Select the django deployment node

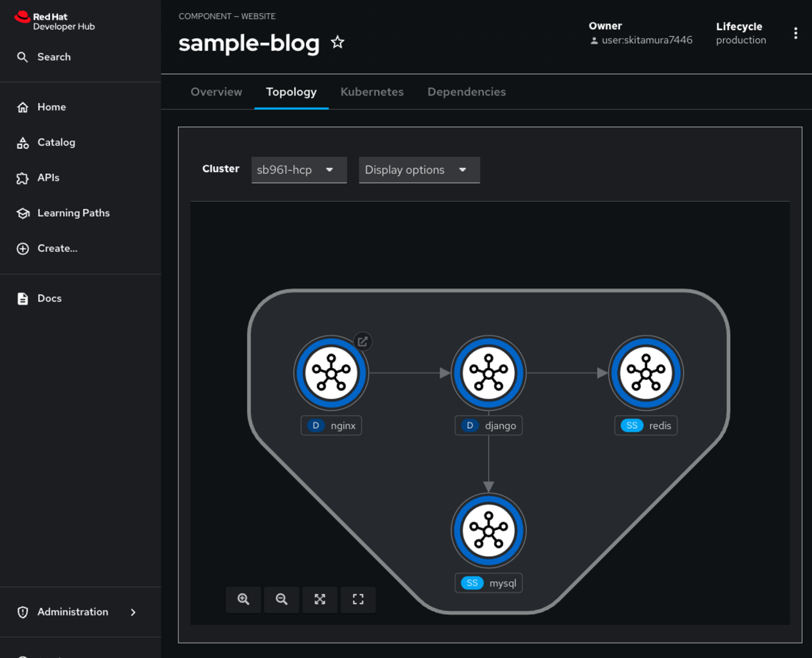(488, 374)
